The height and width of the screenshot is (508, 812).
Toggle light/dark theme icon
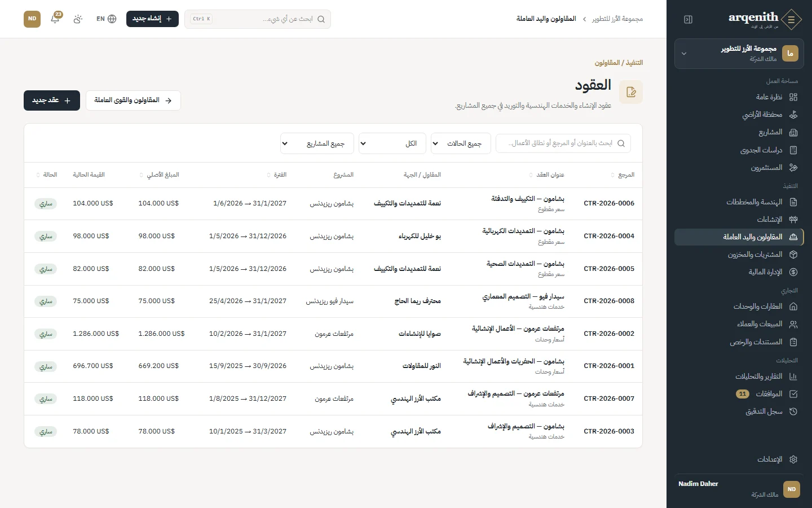pyautogui.click(x=78, y=19)
